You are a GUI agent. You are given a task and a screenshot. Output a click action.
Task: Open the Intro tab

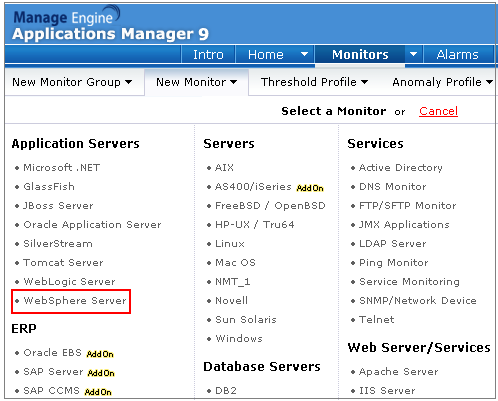click(x=208, y=55)
